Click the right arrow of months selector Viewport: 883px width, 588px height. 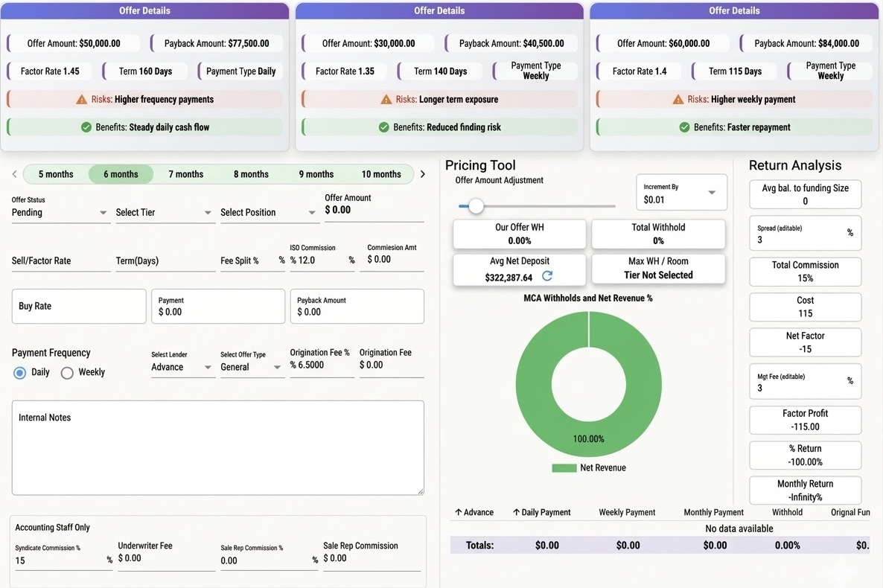[423, 174]
